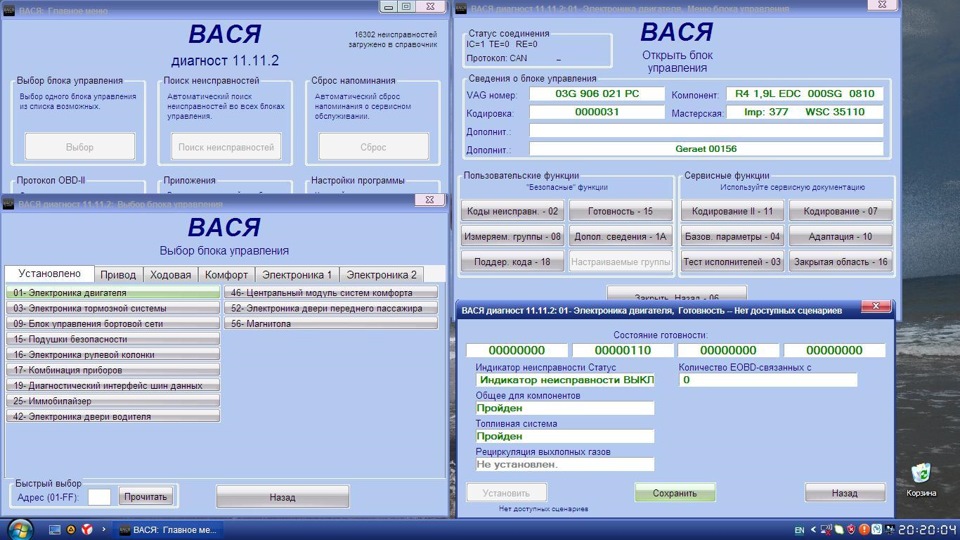Click the Адрес (01-FF) input field

coord(99,497)
